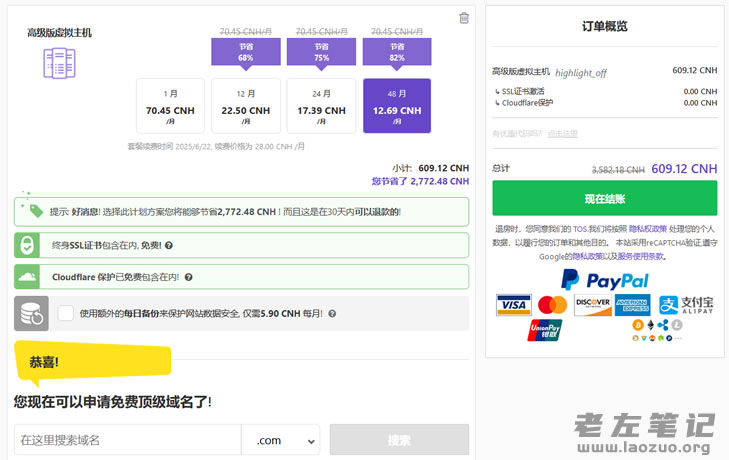Click the trash icon to remove hosting plan
The width and height of the screenshot is (729, 460).
pos(464,17)
